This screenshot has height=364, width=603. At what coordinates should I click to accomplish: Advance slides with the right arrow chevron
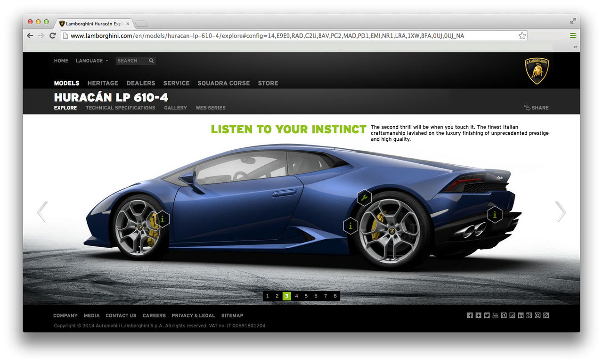[x=560, y=211]
